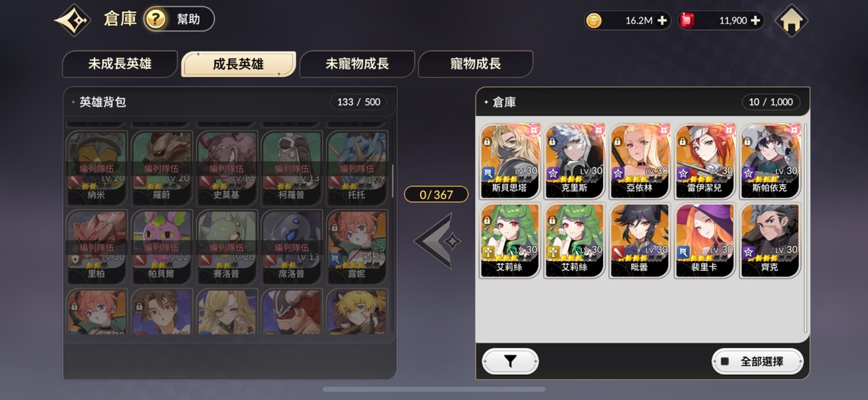The height and width of the screenshot is (400, 868).
Task: Add red gems with the plus icon
Action: click(x=756, y=21)
